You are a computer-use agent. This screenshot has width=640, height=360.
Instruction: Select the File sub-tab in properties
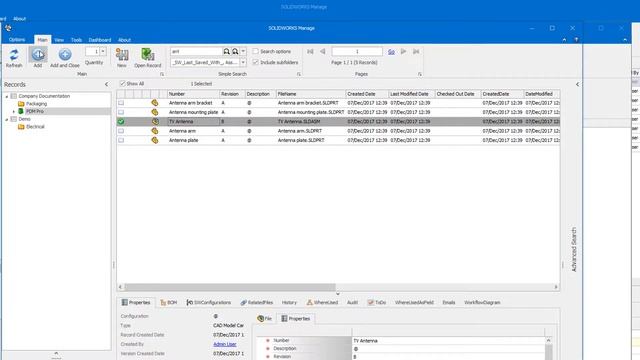coord(265,318)
